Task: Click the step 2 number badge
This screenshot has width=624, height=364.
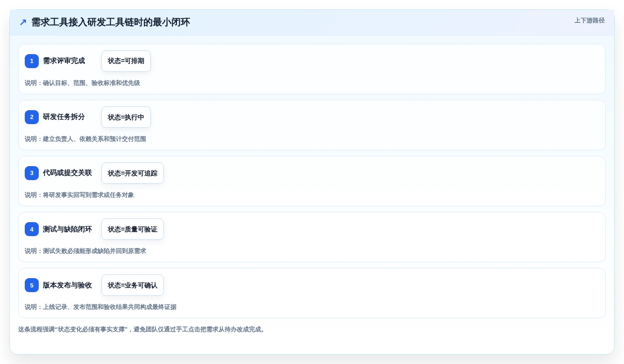Action: tap(32, 117)
